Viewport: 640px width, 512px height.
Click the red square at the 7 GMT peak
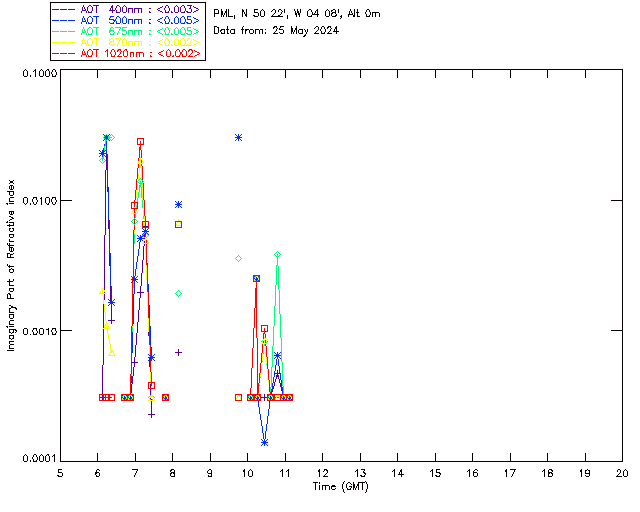tap(141, 142)
